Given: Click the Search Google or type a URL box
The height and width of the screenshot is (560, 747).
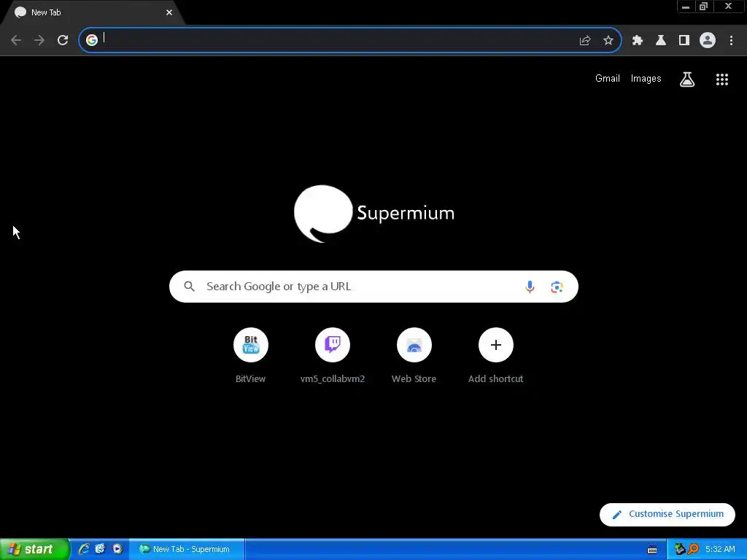Looking at the screenshot, I should [373, 287].
